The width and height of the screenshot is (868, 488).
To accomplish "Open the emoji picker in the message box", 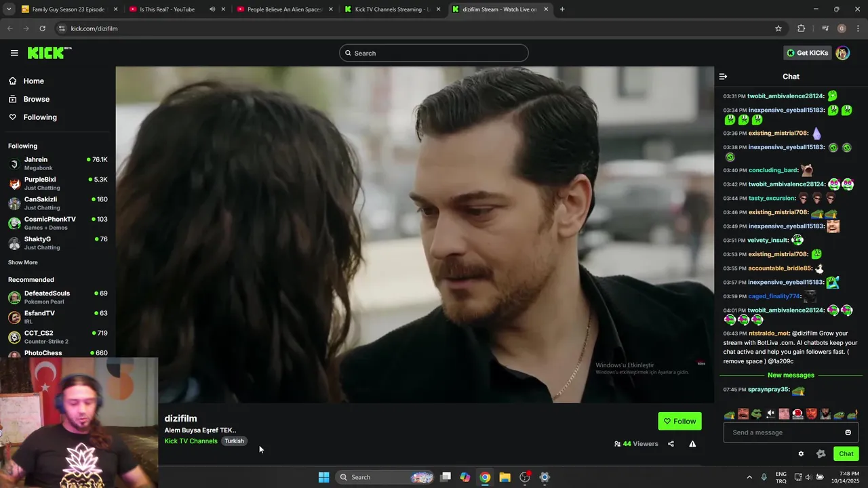I will click(848, 432).
